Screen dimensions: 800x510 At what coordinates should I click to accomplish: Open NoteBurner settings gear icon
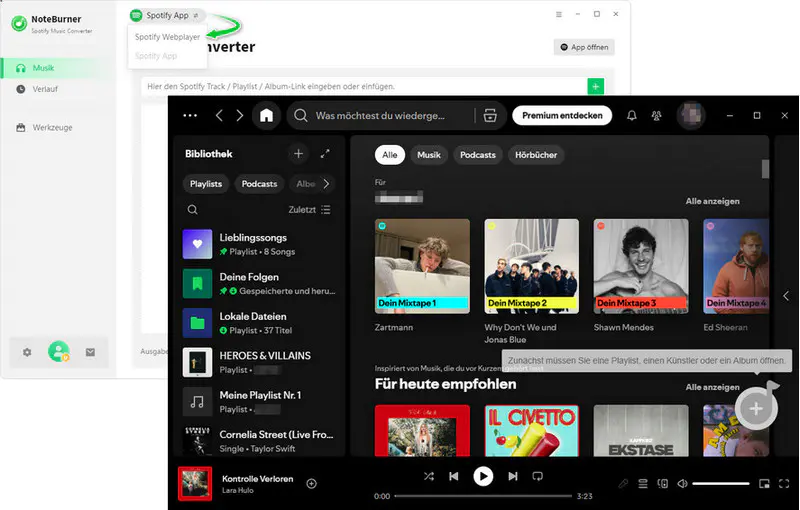(x=27, y=352)
